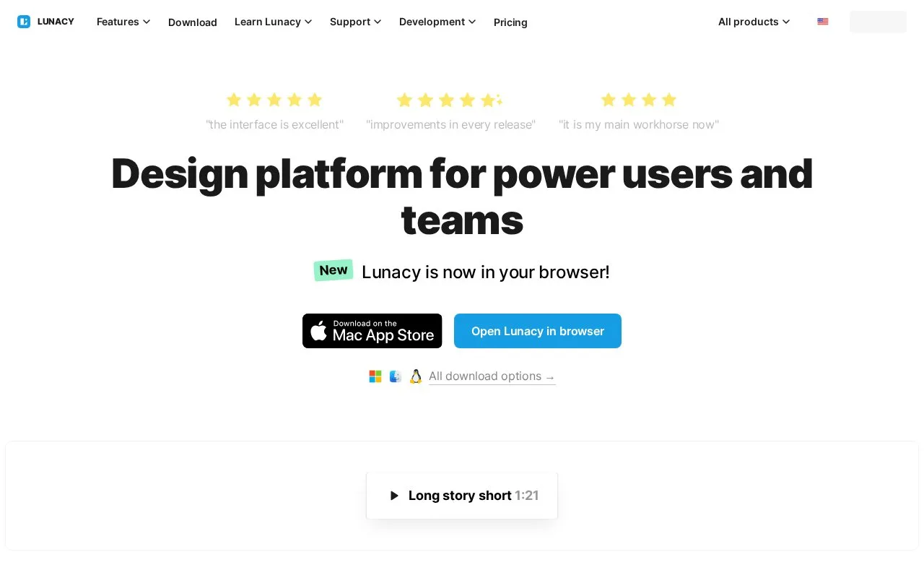Click the "the interface is excellent" review
Viewport: 924px width, 578px height.
pos(274,124)
